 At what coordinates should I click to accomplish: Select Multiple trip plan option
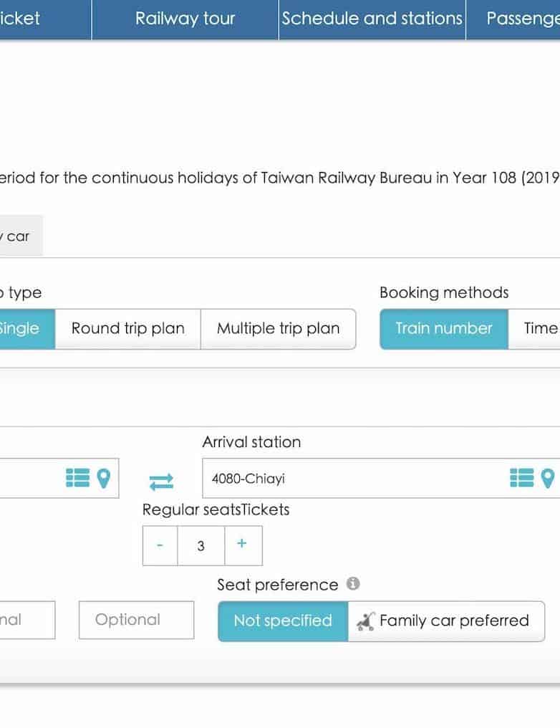pos(278,329)
